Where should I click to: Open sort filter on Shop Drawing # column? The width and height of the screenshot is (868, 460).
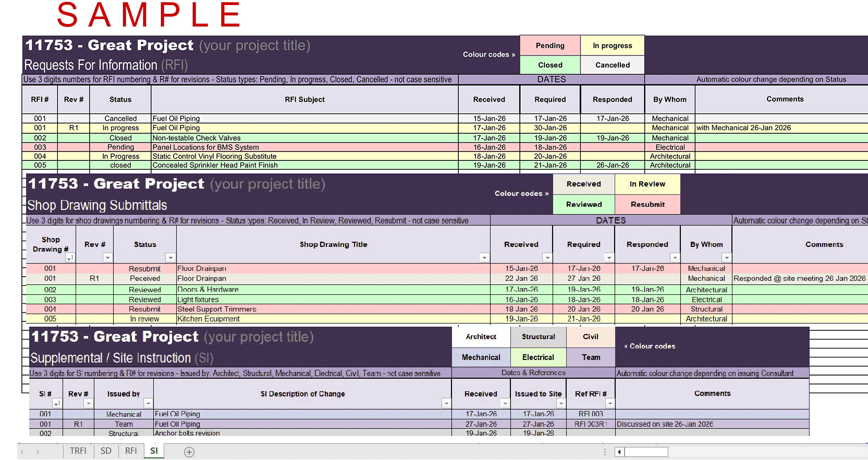pos(69,258)
